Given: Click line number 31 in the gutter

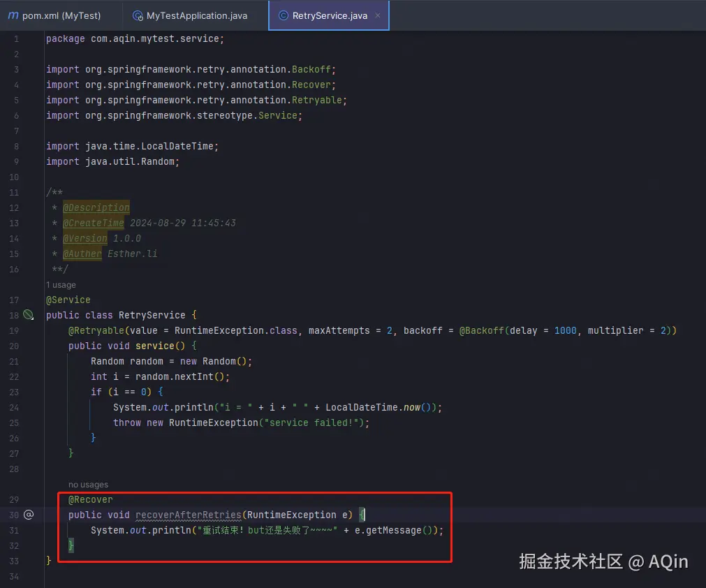Looking at the screenshot, I should point(14,530).
